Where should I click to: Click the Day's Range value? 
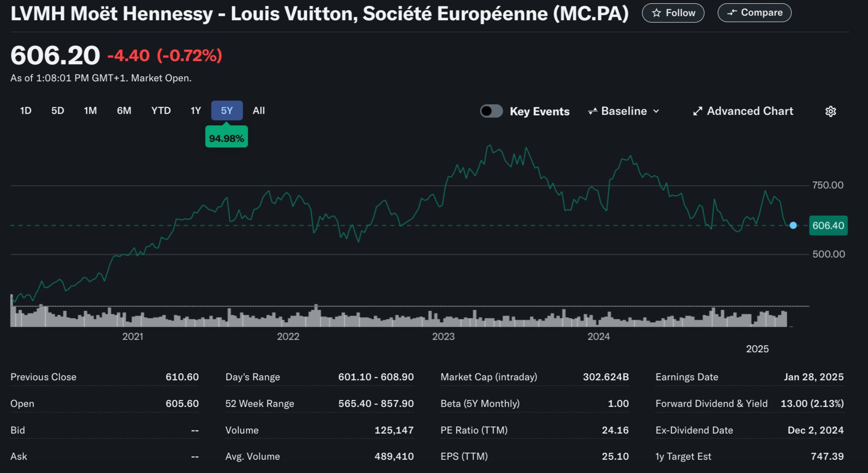coord(376,377)
